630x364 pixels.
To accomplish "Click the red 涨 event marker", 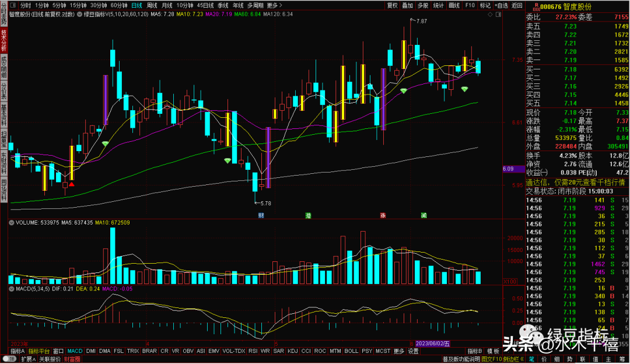I will [383, 215].
